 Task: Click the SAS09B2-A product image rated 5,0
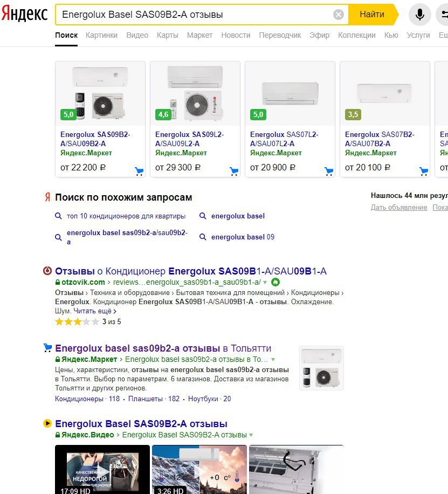coord(100,94)
